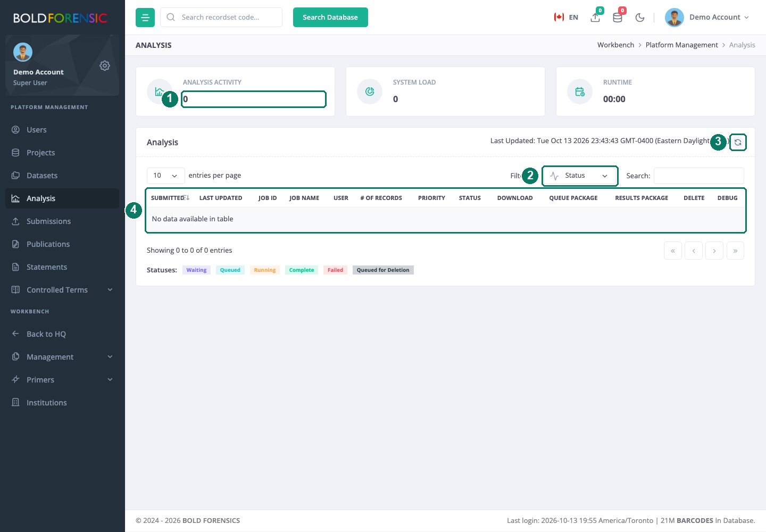This screenshot has height=532, width=766.
Task: Click the Queued for Deletion status badge
Action: pyautogui.click(x=383, y=270)
